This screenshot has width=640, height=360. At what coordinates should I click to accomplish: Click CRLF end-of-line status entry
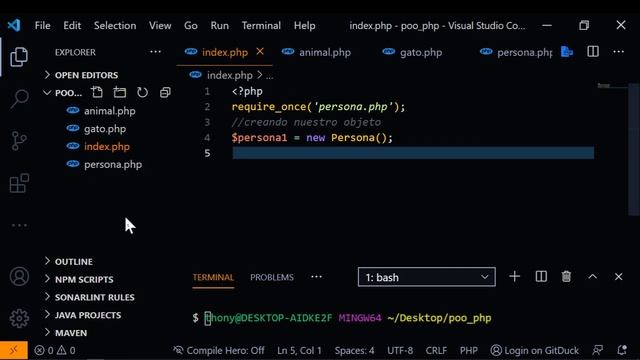pos(436,350)
